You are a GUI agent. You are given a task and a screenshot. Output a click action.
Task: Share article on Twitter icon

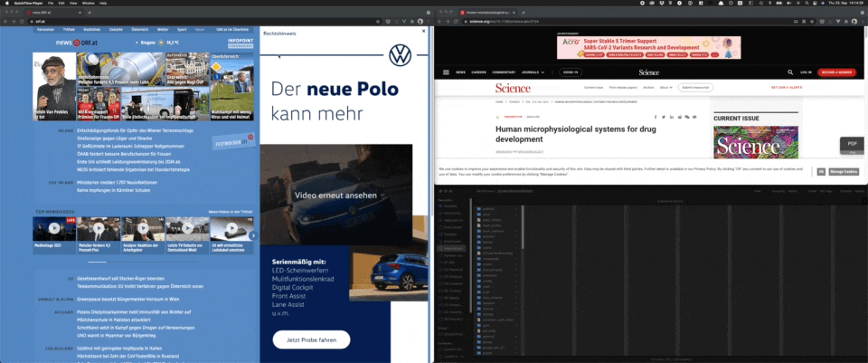(x=664, y=117)
